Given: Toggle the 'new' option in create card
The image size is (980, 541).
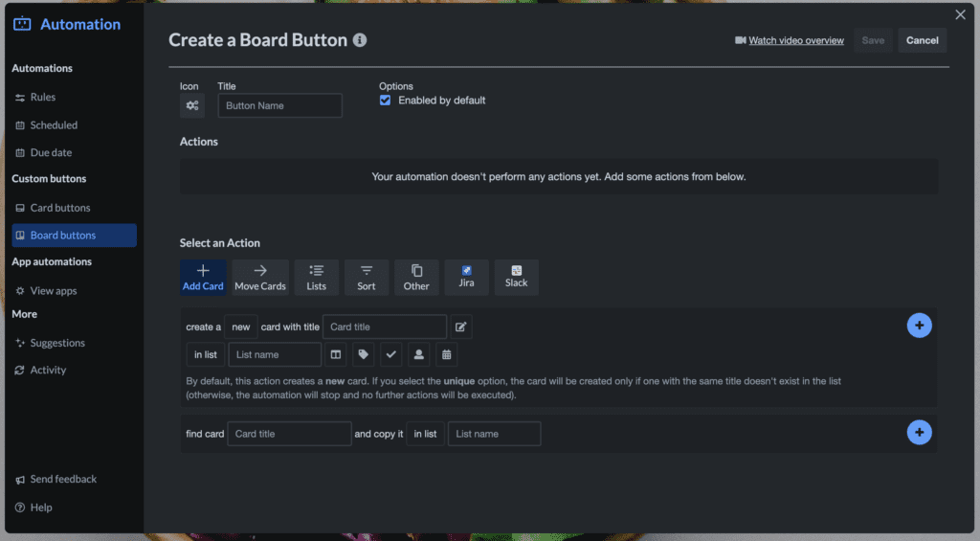Looking at the screenshot, I should 241,327.
